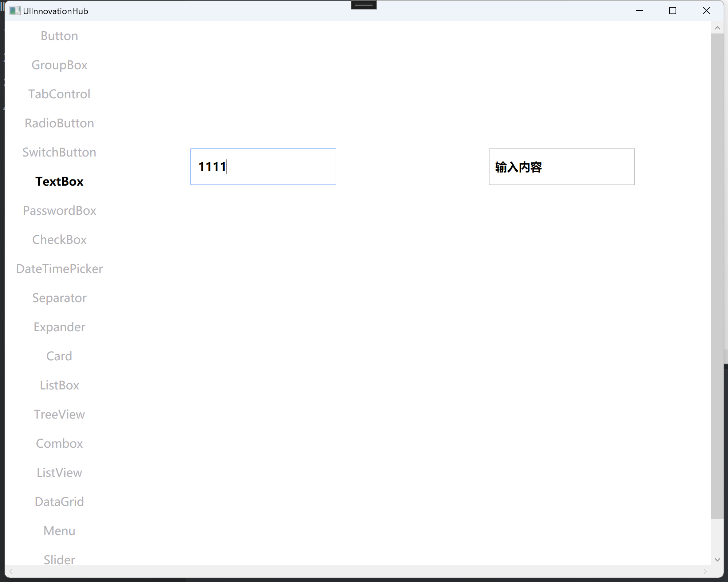Focus the text box containing 1111
Image resolution: width=728 pixels, height=582 pixels.
pos(263,167)
